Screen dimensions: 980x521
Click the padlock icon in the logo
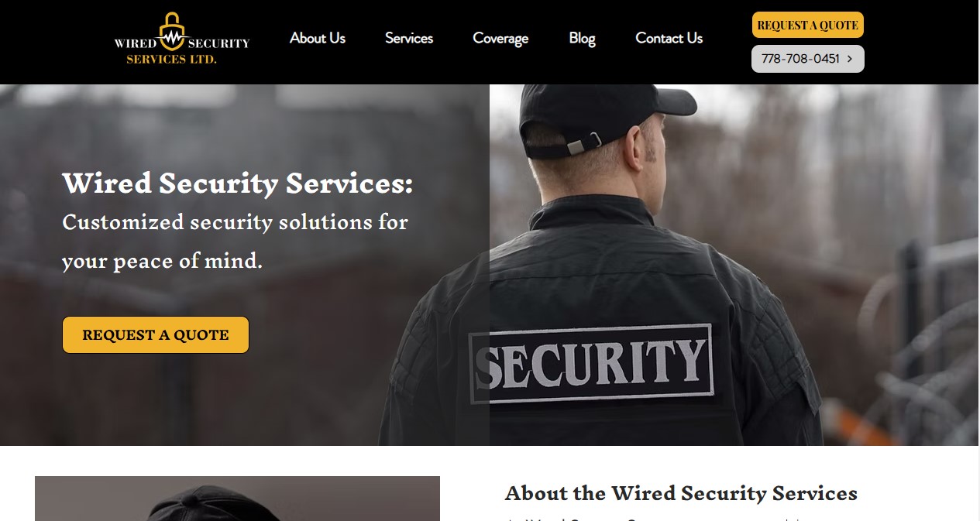pyautogui.click(x=171, y=30)
